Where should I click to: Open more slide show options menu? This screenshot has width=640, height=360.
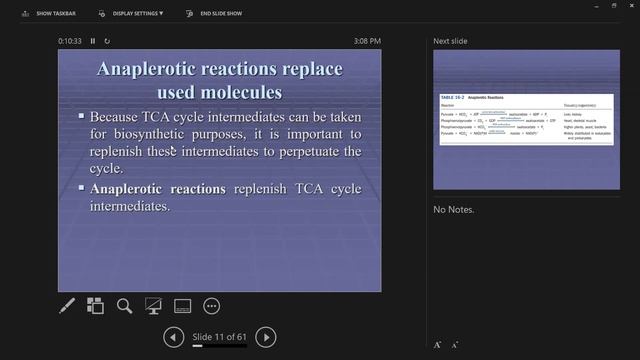coord(211,306)
